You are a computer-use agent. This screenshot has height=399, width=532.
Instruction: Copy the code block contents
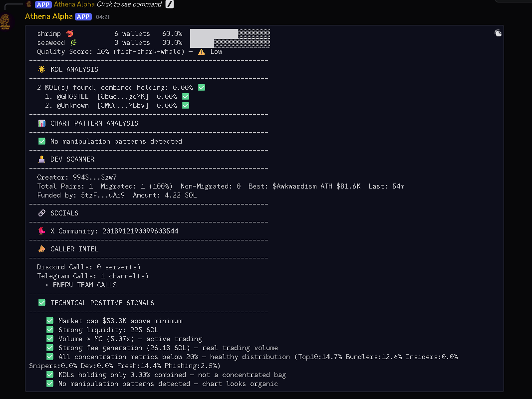pyautogui.click(x=498, y=33)
